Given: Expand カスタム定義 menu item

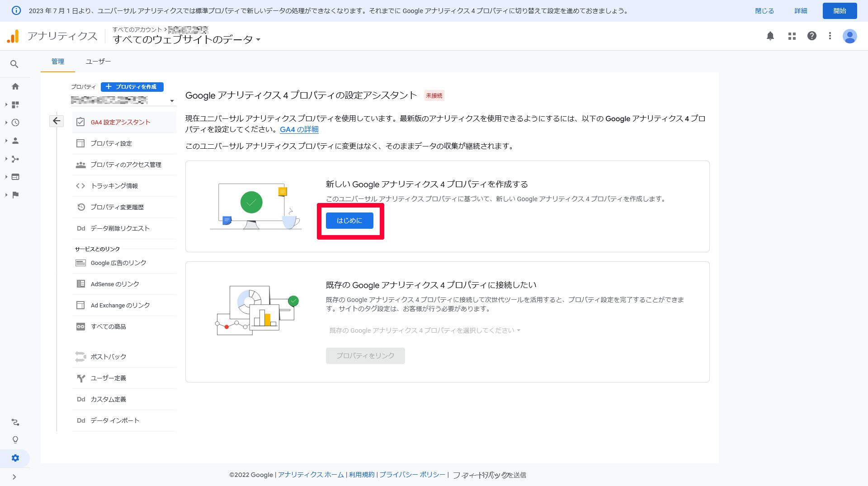Looking at the screenshot, I should [x=124, y=399].
